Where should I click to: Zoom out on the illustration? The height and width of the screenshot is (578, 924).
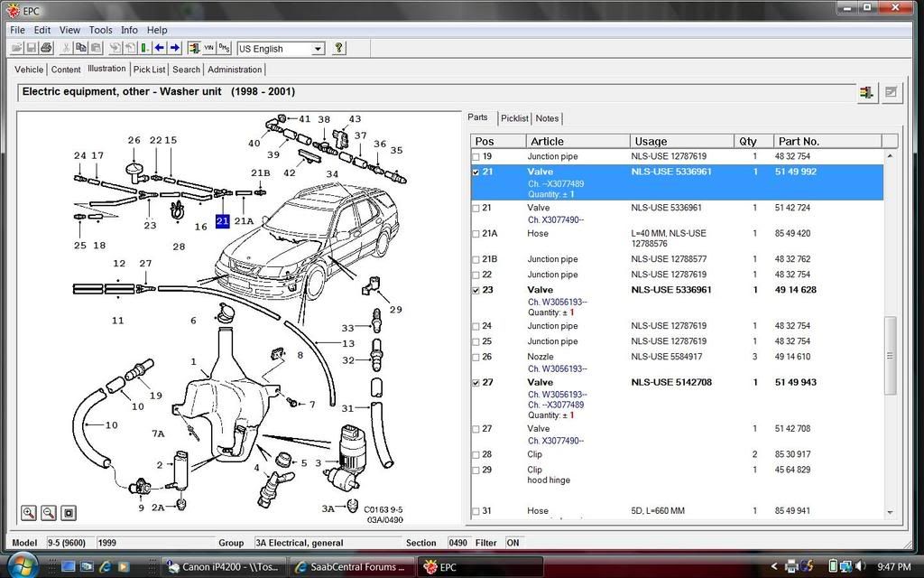49,513
